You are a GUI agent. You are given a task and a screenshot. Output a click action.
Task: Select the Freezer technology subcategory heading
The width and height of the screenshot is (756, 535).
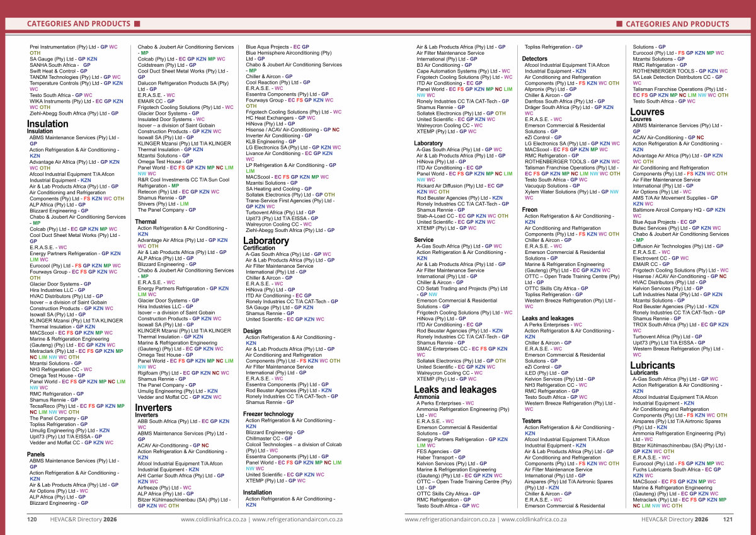click(268, 414)
